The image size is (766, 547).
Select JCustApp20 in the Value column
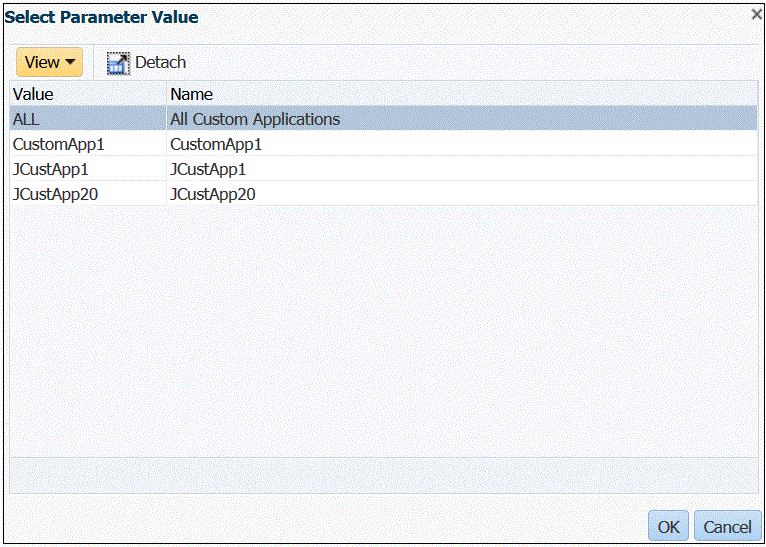click(x=55, y=194)
